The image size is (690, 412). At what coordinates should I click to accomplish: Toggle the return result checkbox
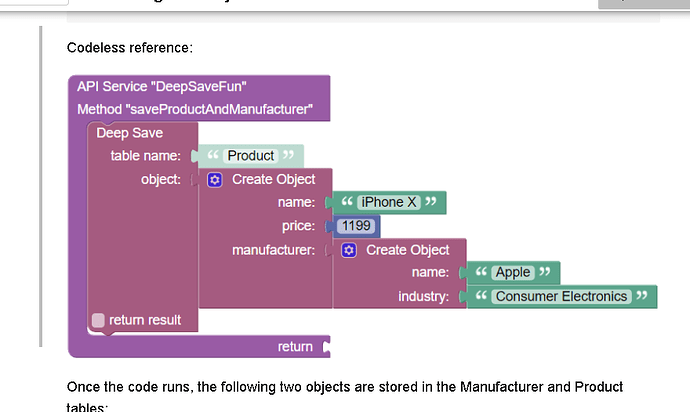98,320
